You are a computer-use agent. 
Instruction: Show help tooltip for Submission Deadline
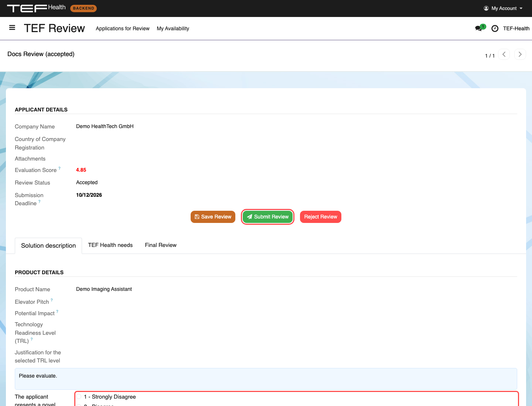click(x=40, y=202)
